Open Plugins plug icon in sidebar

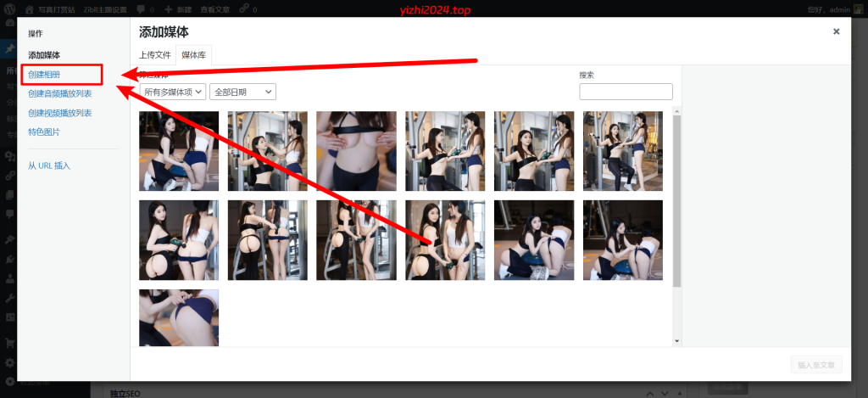(x=9, y=260)
